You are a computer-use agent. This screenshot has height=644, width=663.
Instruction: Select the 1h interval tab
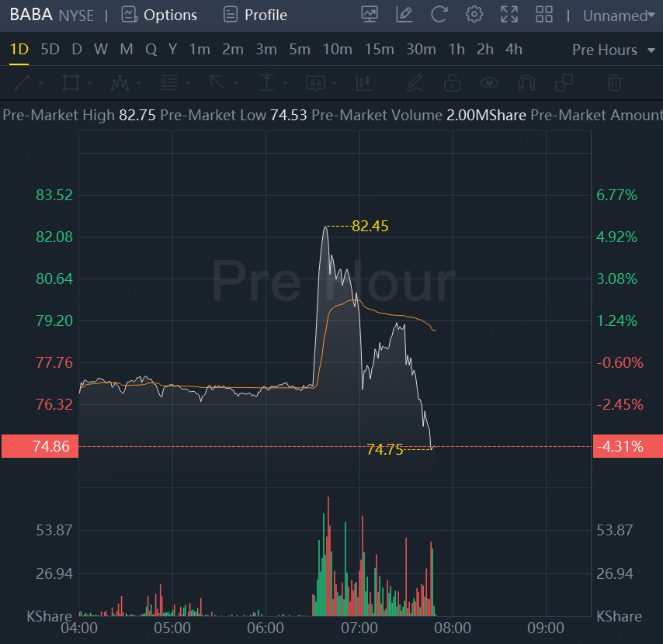click(x=456, y=50)
